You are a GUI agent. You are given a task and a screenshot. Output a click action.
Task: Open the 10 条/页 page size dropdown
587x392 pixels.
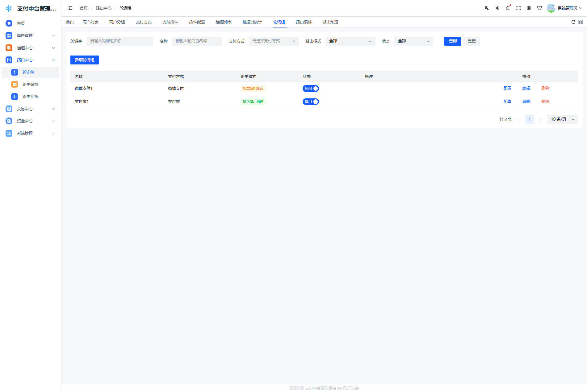pyautogui.click(x=562, y=119)
